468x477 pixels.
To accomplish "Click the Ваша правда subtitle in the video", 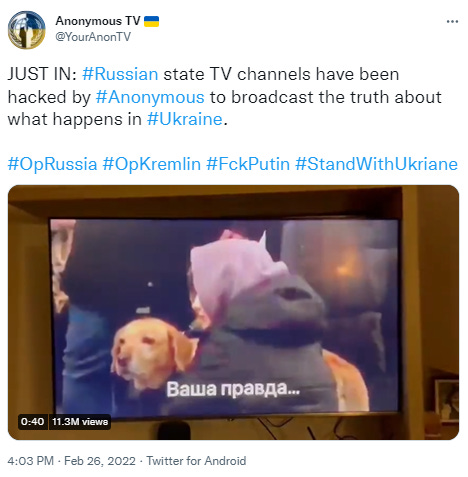I will (233, 389).
